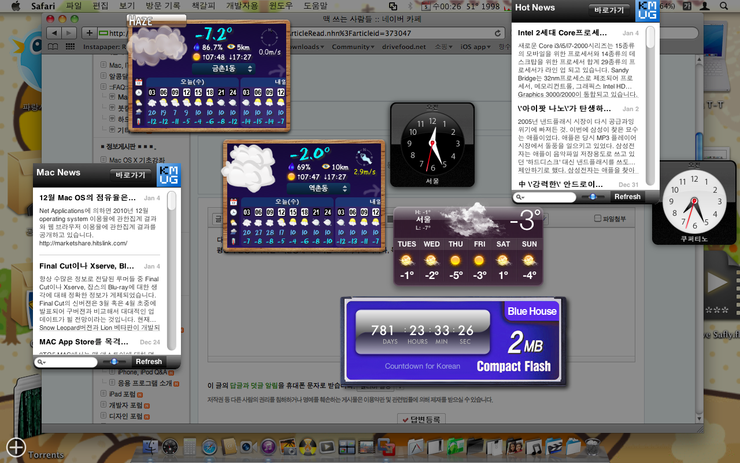Viewport: 740px width, 463px height.
Task: Open the 보기 menu
Action: [x=127, y=6]
